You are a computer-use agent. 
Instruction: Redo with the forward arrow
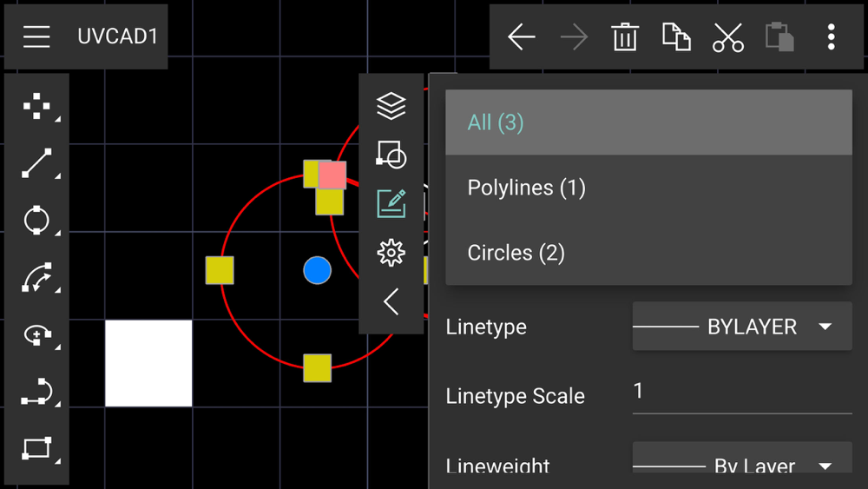574,37
